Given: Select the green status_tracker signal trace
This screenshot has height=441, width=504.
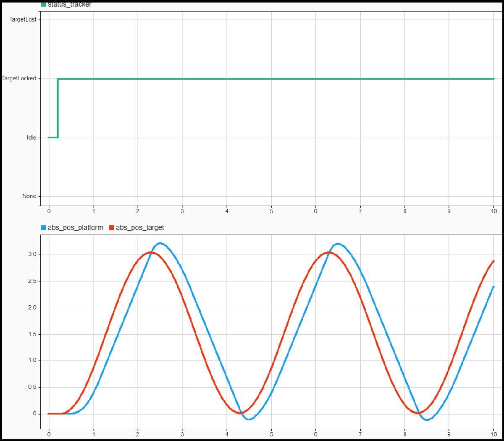Looking at the screenshot, I should tap(252, 78).
